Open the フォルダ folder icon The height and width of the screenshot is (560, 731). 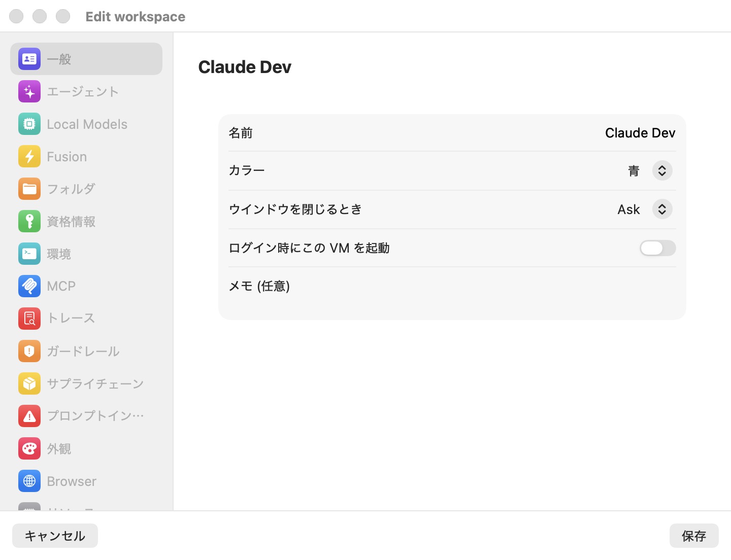pos(29,189)
